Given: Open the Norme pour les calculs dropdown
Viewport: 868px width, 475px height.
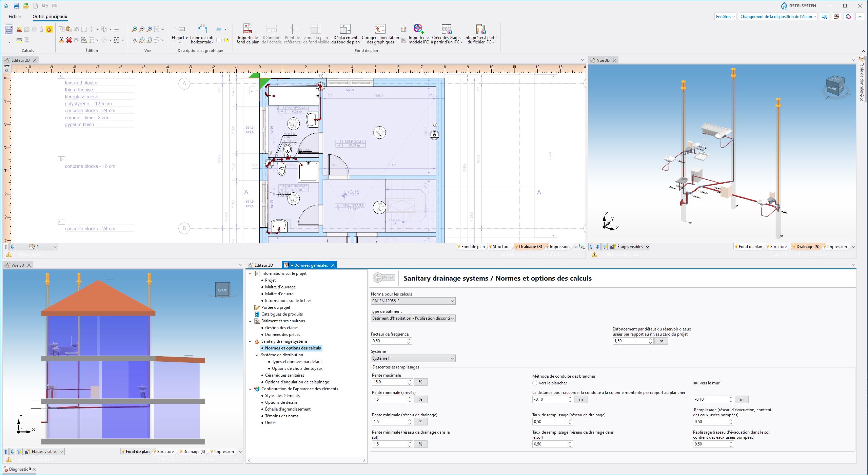Looking at the screenshot, I should [413, 301].
